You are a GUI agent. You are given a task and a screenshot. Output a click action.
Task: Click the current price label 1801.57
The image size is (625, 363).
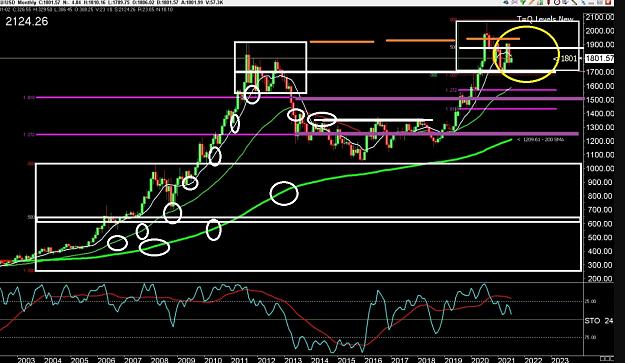pos(599,59)
